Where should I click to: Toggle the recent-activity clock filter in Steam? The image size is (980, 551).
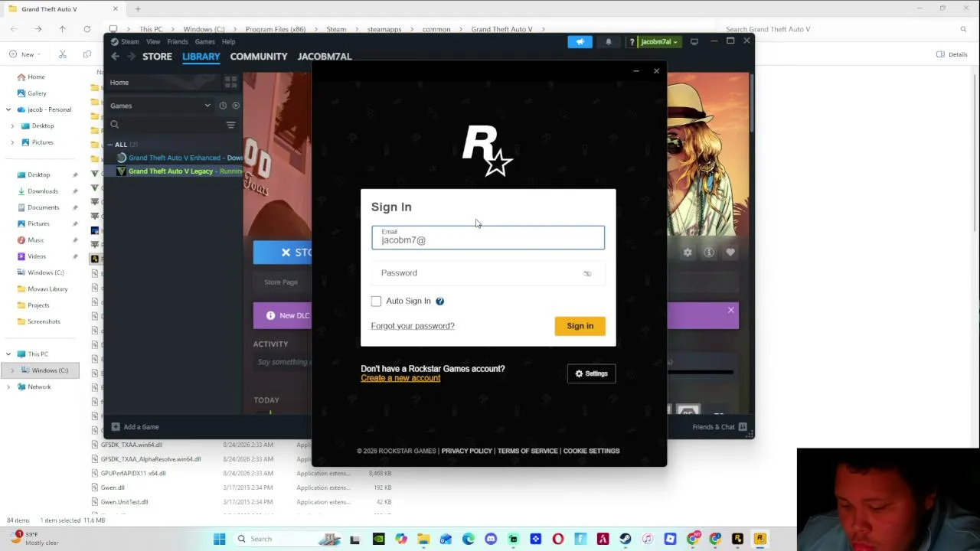[223, 106]
